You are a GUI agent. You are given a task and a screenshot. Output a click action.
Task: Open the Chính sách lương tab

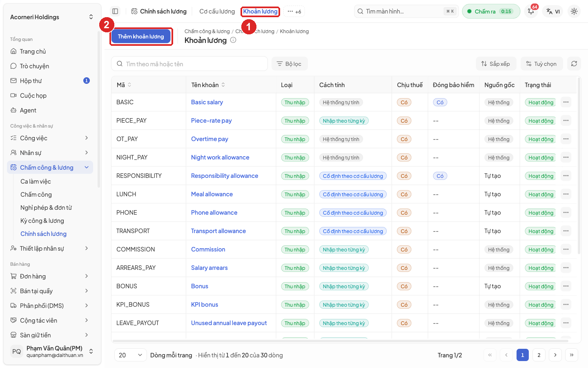(159, 11)
